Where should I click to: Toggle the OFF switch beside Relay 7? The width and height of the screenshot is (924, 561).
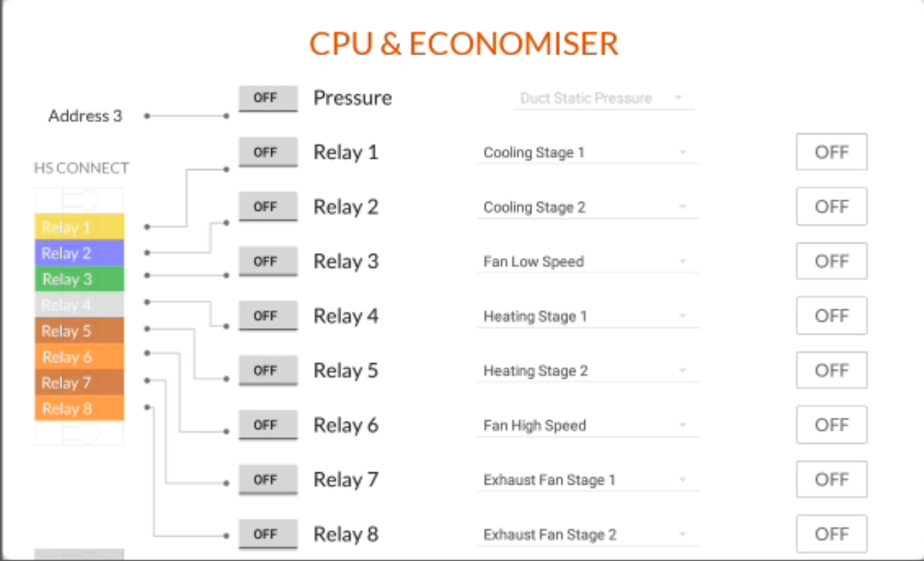[267, 480]
